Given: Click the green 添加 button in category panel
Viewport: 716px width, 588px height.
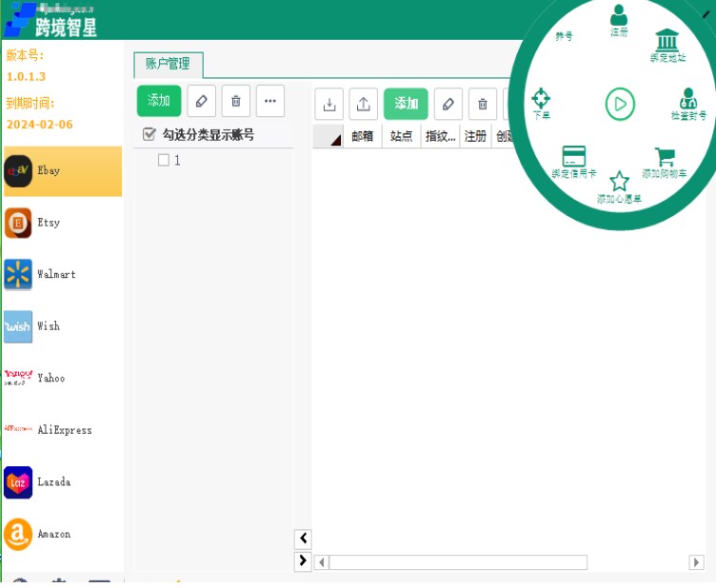Looking at the screenshot, I should [159, 101].
